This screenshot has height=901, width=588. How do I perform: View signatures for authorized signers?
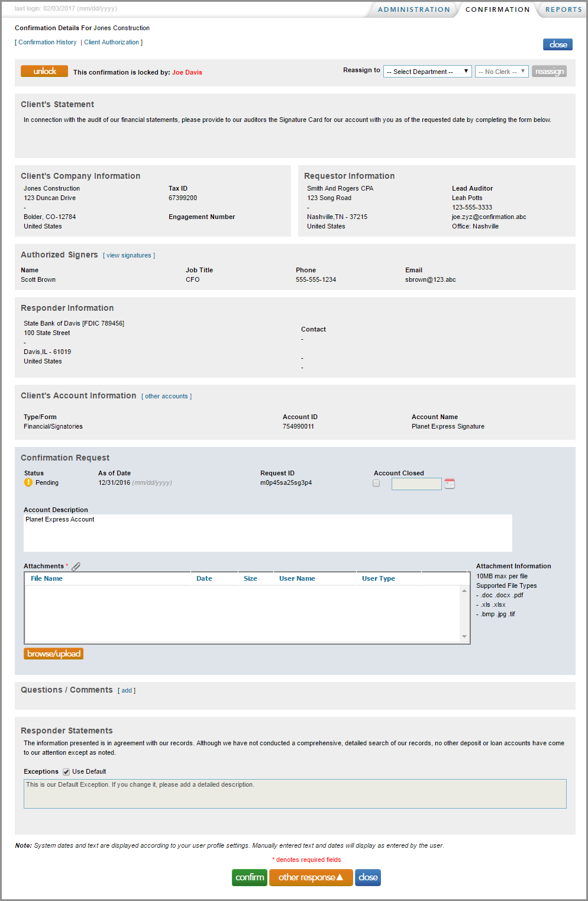[128, 255]
